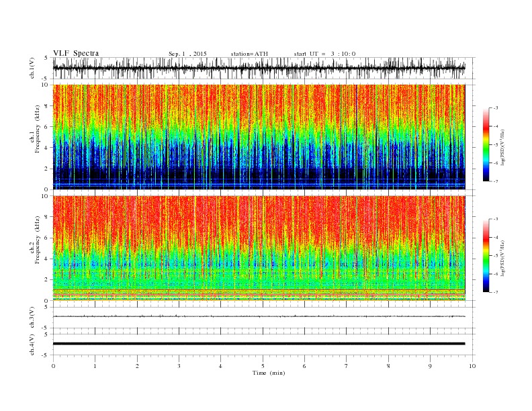532x411 pixels.
Task: Click the color scale bar beside ch.1 spectrogram
Action: coord(486,145)
